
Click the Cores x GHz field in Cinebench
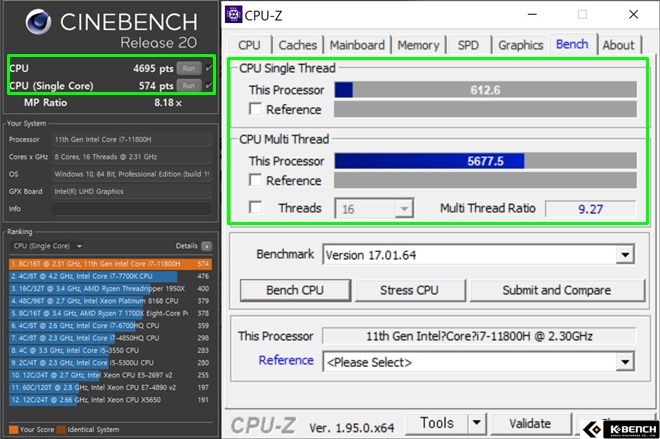point(131,157)
